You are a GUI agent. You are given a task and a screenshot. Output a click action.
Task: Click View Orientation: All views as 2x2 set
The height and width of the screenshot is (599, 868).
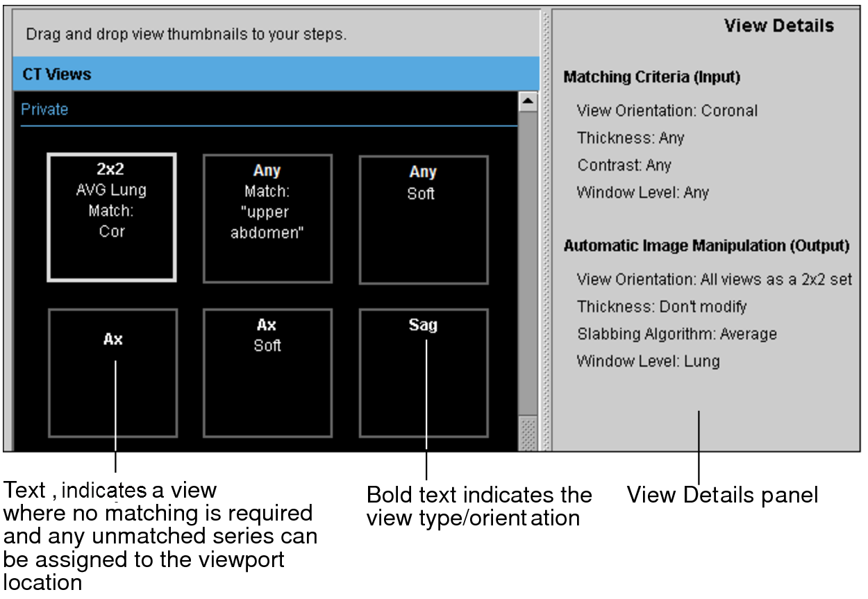pos(714,280)
